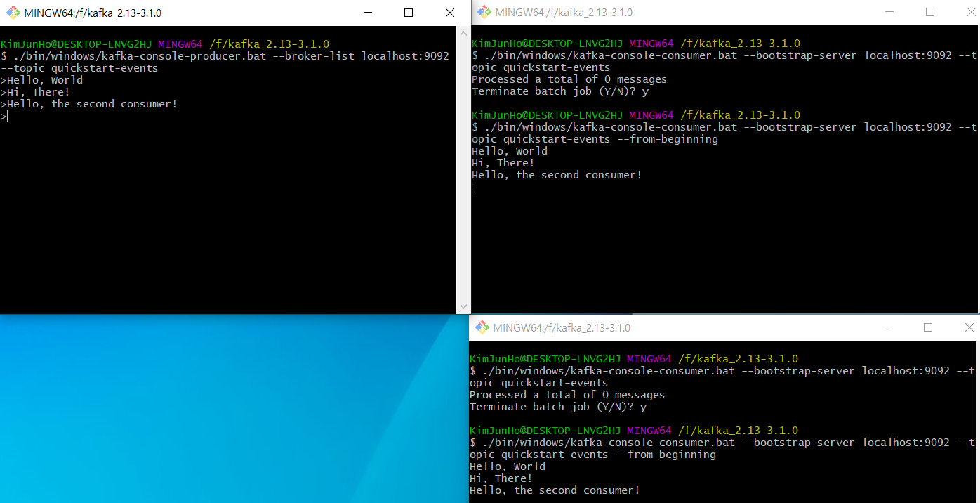Minimize the upper consumer terminal window
The height and width of the screenshot is (503, 980).
[x=889, y=12]
